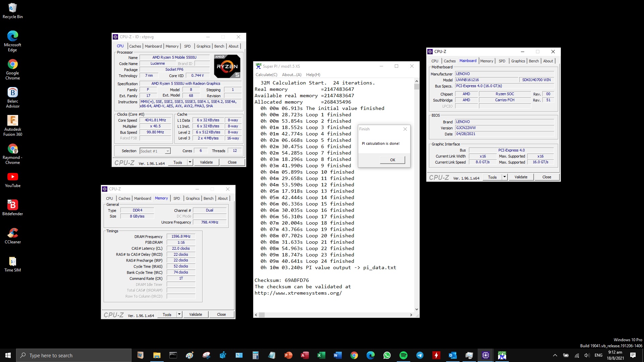Viewport: 644px width, 362px height.
Task: Open the clock showing 9:12 am
Action: pos(615,355)
